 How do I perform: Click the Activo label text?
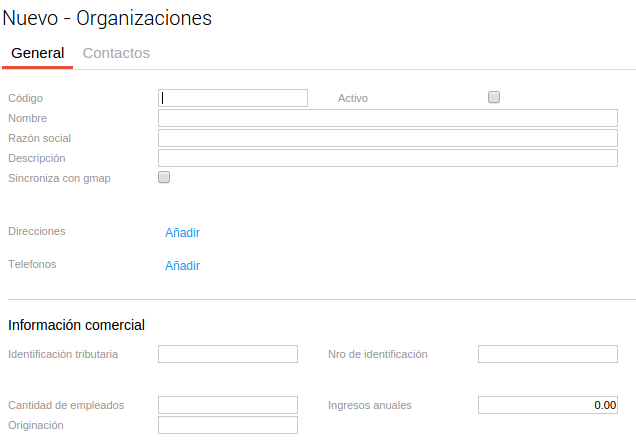point(353,98)
